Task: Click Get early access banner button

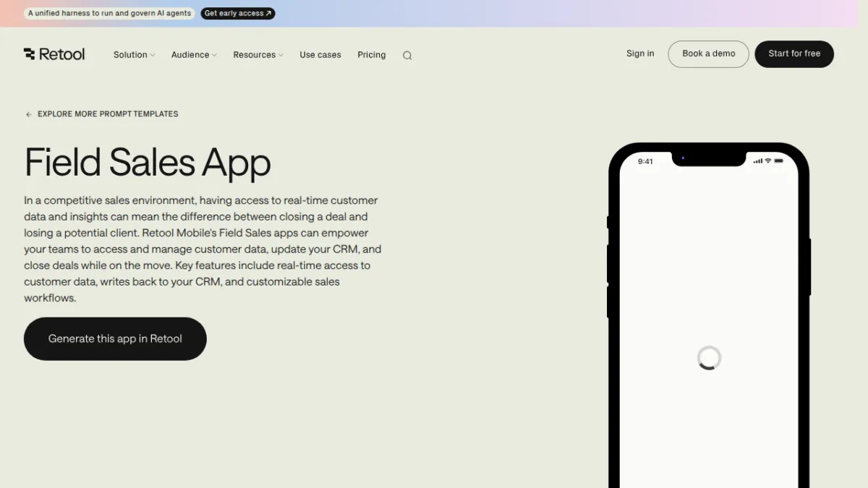Action: click(238, 13)
